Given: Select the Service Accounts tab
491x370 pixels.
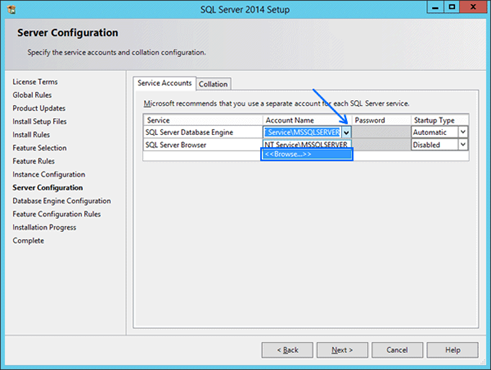Looking at the screenshot, I should [x=165, y=83].
